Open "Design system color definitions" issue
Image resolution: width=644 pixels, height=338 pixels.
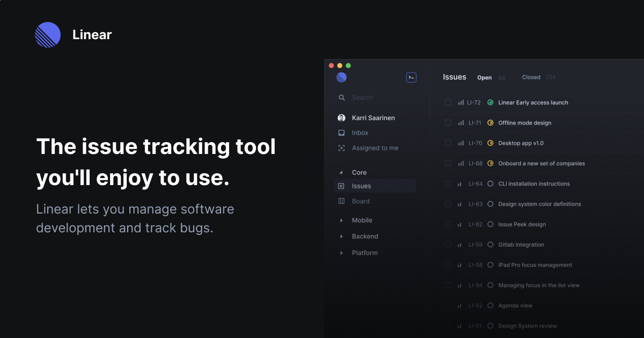pyautogui.click(x=540, y=204)
